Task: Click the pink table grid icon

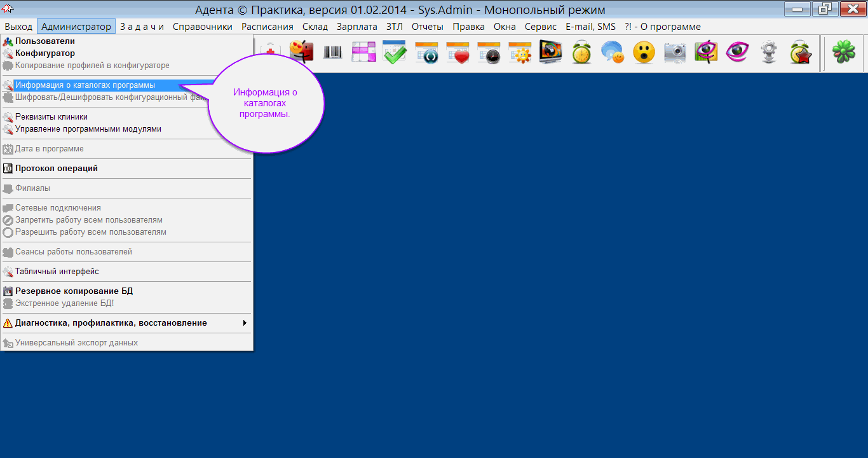Action: (x=363, y=53)
